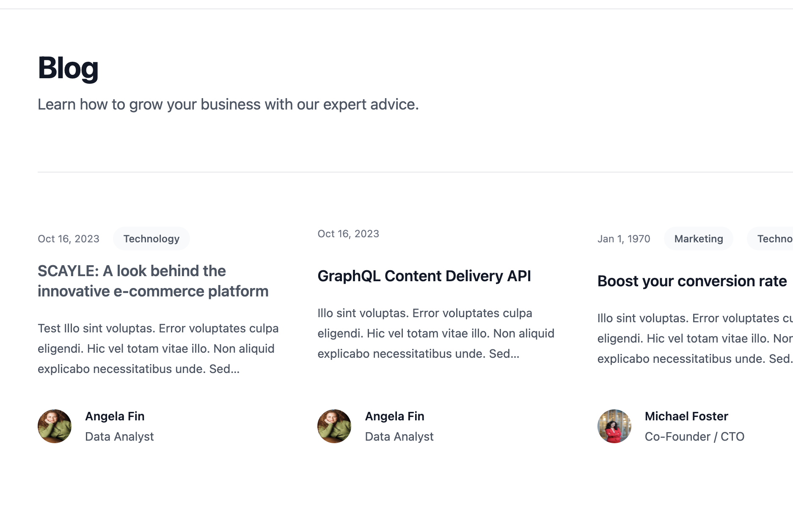Click the author name Michael Foster
Image resolution: width=793 pixels, height=532 pixels.
tap(686, 417)
